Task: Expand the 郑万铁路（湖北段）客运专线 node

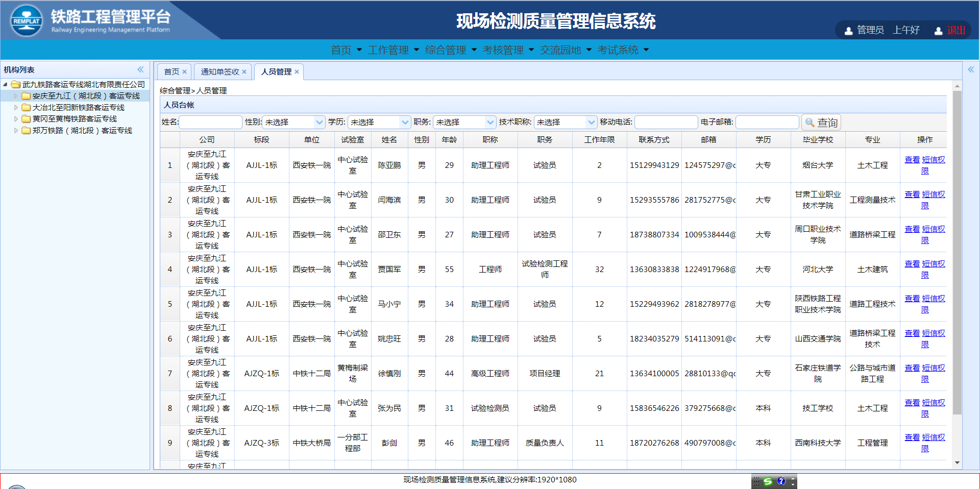Action: click(16, 130)
